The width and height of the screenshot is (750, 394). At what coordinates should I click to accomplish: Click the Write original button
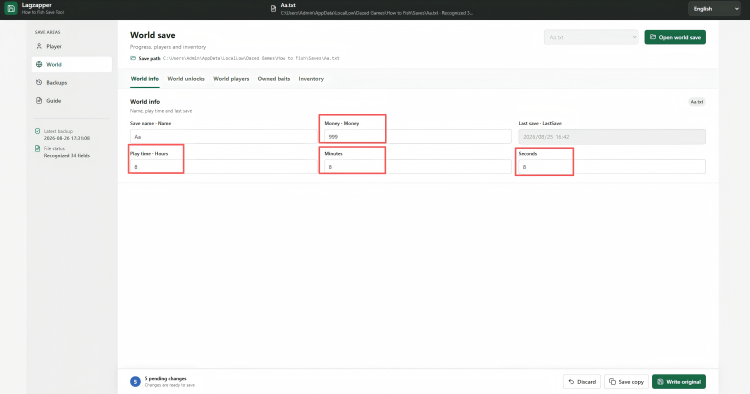pyautogui.click(x=679, y=382)
